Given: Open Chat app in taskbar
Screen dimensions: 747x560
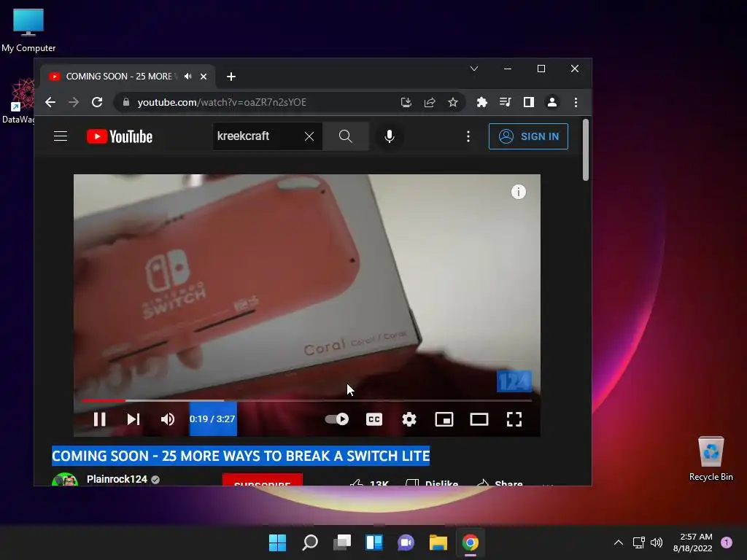Looking at the screenshot, I should (406, 542).
